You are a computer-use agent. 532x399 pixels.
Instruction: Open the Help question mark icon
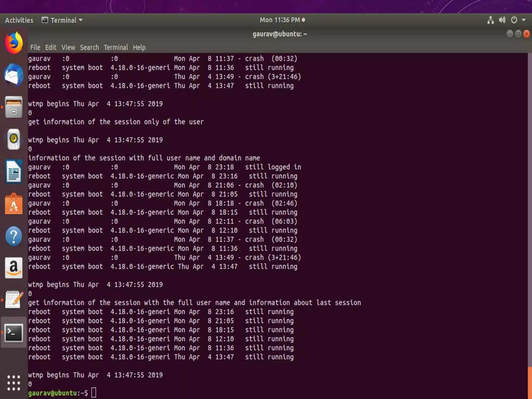14,236
